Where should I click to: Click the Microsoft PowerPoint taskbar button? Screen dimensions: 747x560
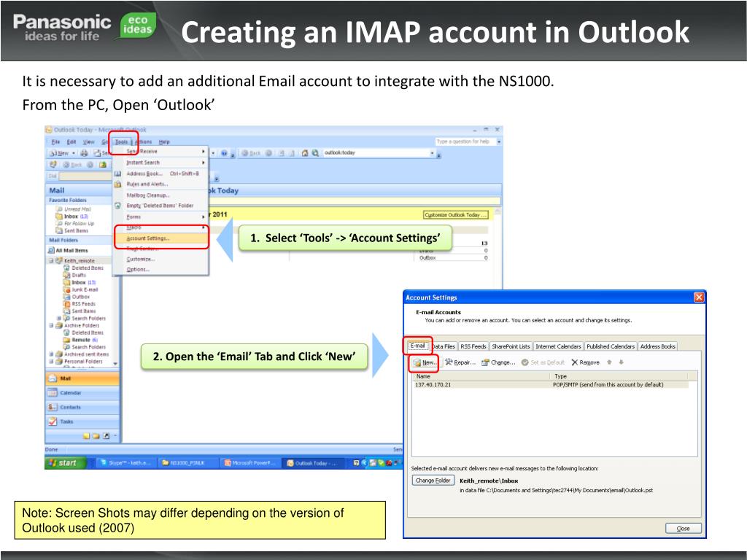click(249, 463)
